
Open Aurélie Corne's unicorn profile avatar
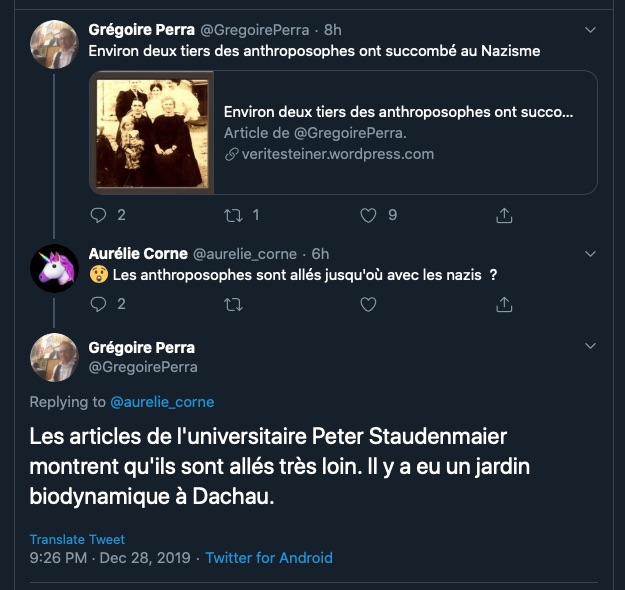(x=54, y=268)
